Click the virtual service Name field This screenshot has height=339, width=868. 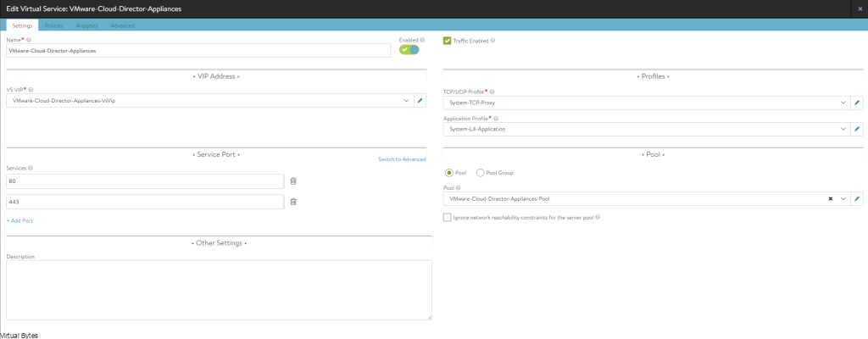(198, 50)
